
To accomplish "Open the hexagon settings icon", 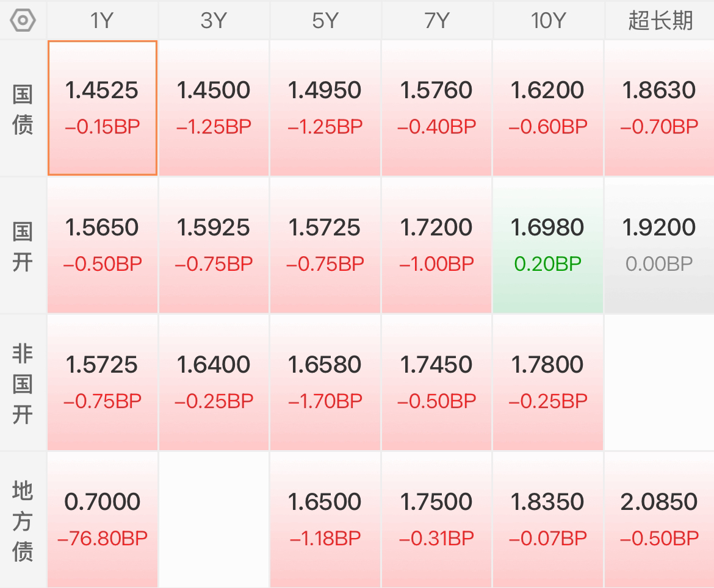I will point(23,21).
